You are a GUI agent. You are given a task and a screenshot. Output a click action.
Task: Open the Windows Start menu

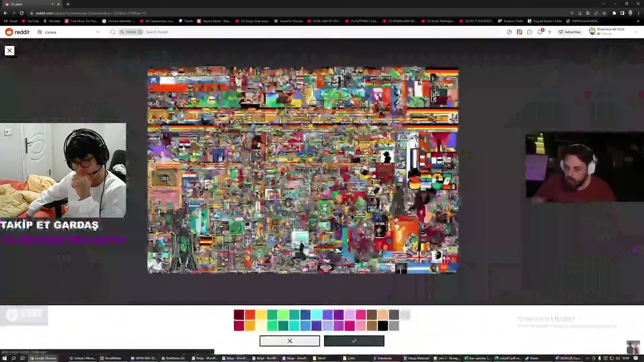click(5, 358)
